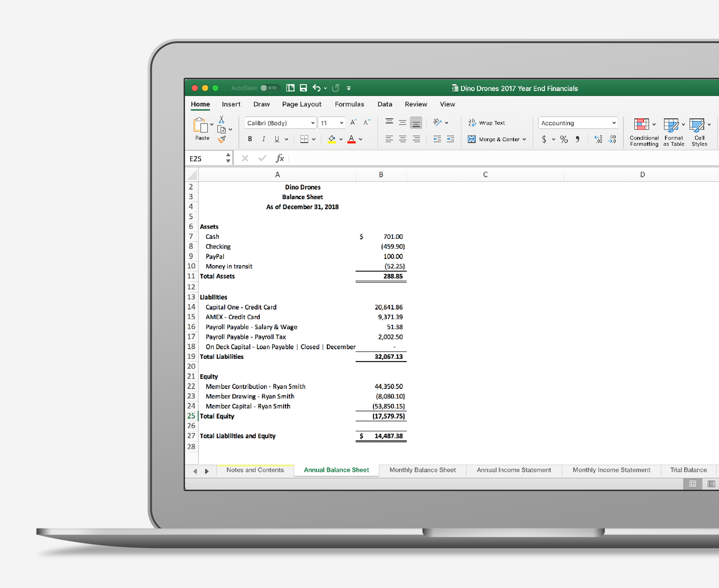Click cell B11 showing Total Assets 288.85
This screenshot has height=588, width=719.
click(x=381, y=276)
